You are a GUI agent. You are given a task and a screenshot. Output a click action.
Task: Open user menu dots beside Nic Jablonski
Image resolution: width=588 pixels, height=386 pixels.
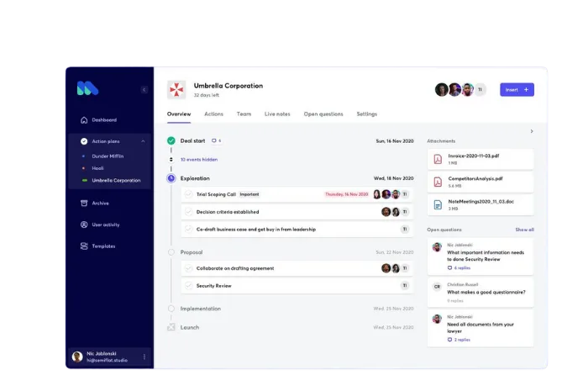(144, 357)
